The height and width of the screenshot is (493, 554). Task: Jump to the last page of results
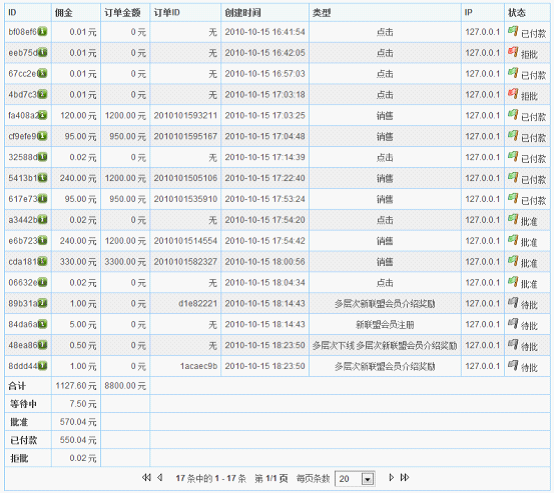pyautogui.click(x=405, y=477)
